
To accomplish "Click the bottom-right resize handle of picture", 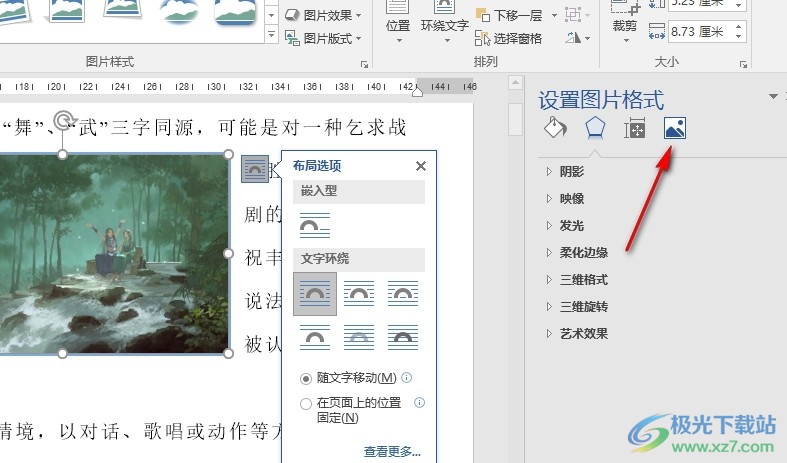I will (228, 354).
